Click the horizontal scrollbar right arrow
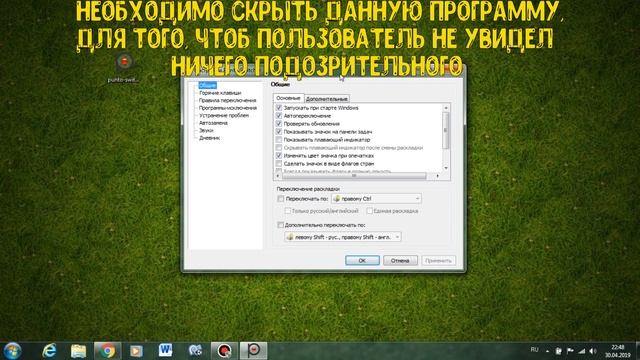 click(438, 176)
